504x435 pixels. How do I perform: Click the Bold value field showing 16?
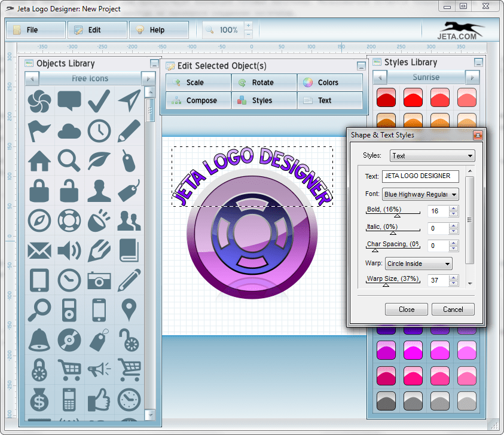[x=438, y=211]
